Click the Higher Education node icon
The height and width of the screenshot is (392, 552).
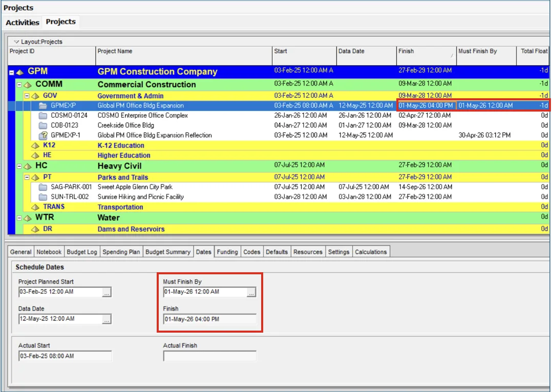34,155
